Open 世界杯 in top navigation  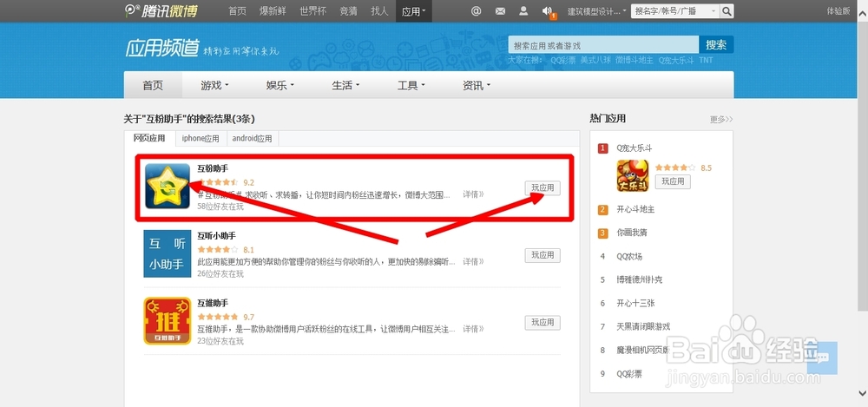(312, 11)
